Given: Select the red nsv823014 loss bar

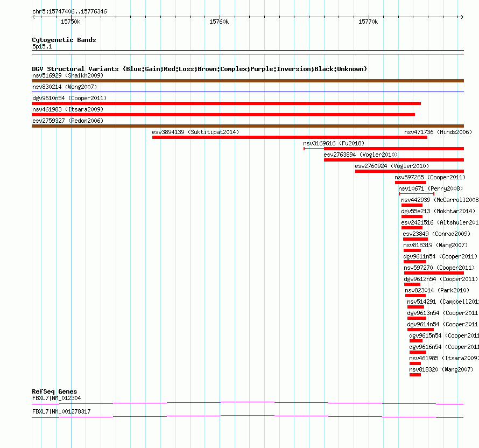Looking at the screenshot, I should tap(415, 296).
